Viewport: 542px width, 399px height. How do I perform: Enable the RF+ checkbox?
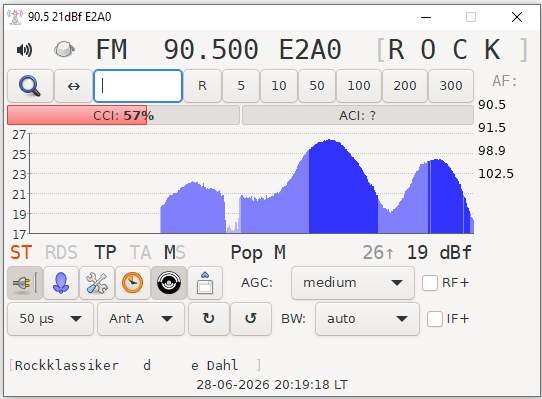click(x=430, y=283)
